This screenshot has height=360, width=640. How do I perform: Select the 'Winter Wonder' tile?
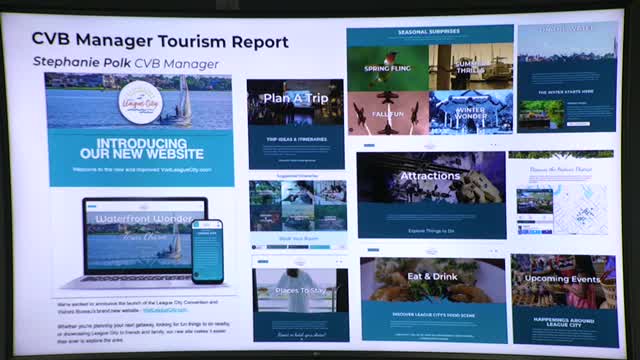tap(471, 112)
